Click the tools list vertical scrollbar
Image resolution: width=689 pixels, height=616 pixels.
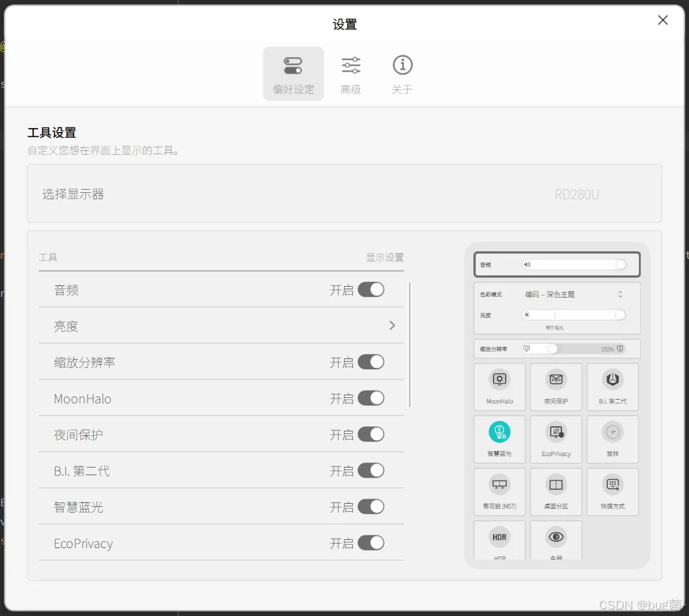click(410, 344)
